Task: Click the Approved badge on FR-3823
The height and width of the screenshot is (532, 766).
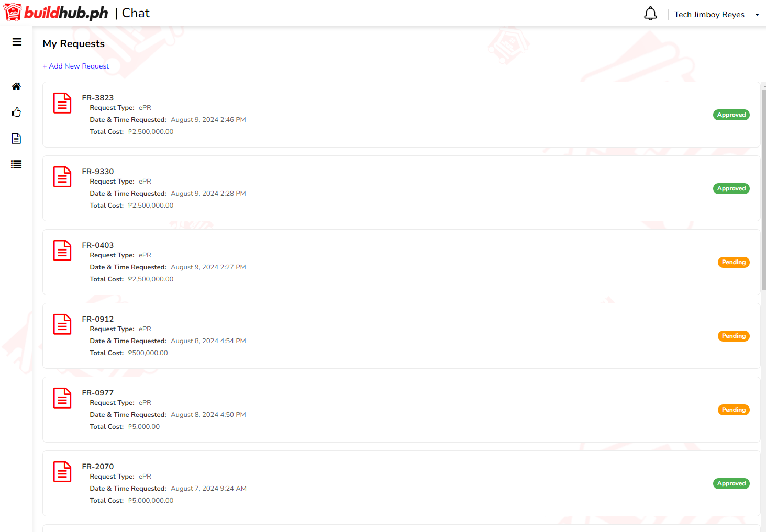Action: point(731,115)
